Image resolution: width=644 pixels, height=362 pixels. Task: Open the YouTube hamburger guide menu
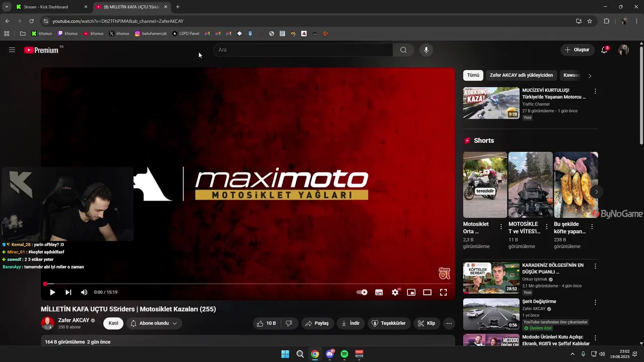click(x=12, y=50)
